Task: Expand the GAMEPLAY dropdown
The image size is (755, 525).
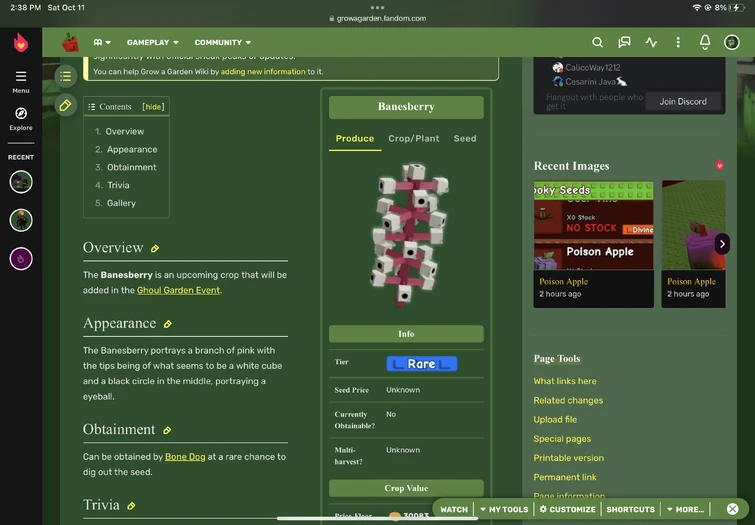Action: pos(153,42)
